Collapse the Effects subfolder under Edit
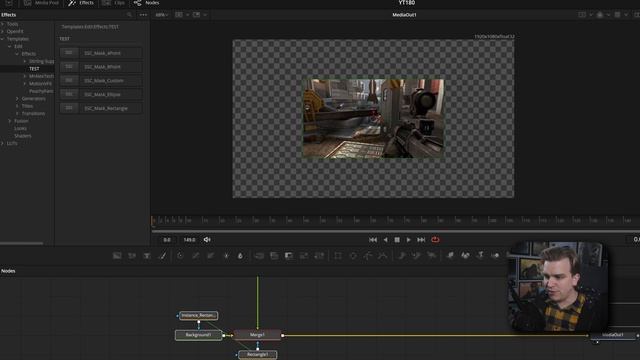The width and height of the screenshot is (640, 360). point(17,54)
